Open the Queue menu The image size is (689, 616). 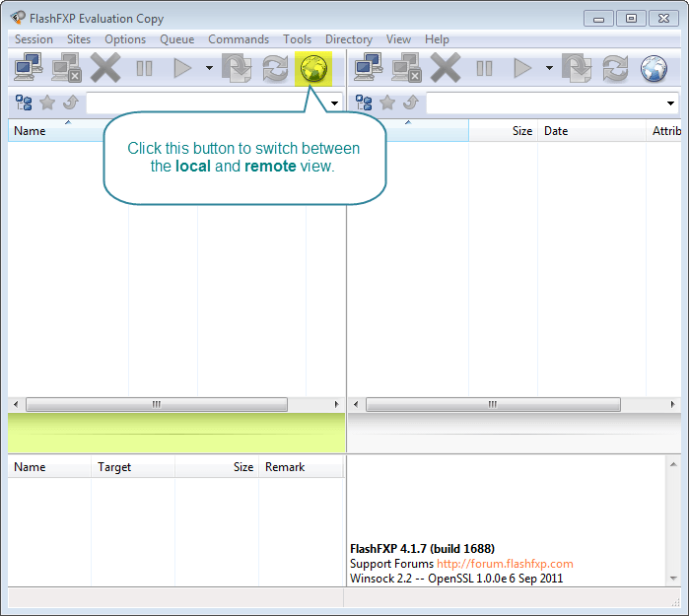tap(177, 39)
